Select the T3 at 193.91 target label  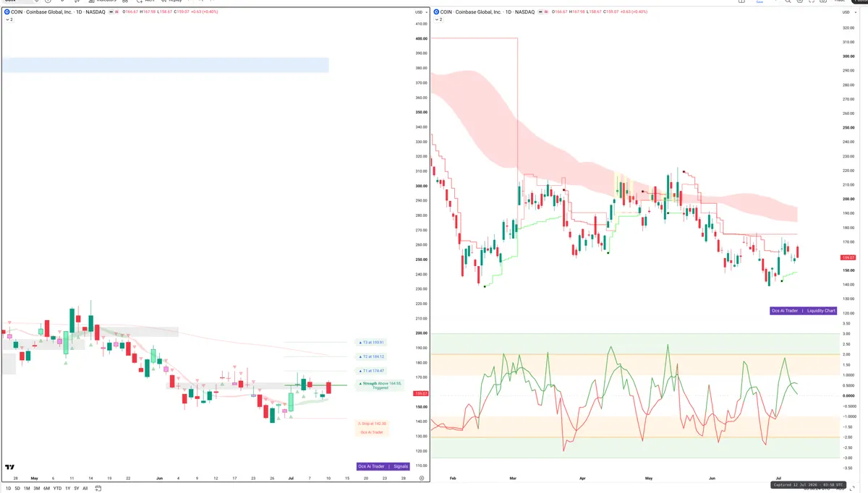click(x=372, y=343)
